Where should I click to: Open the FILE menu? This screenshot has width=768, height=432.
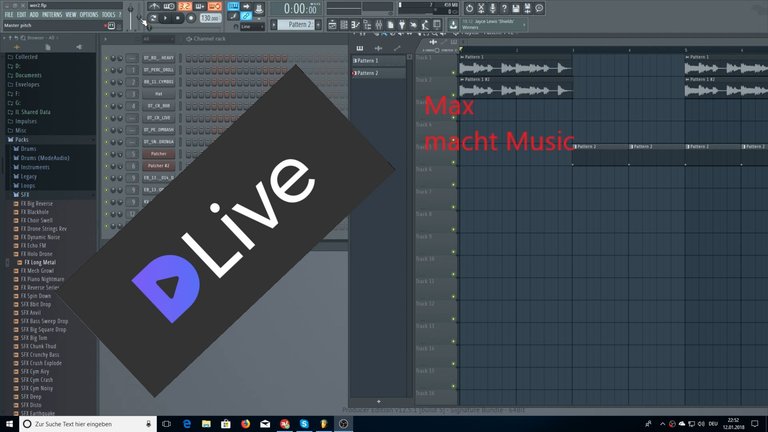click(9, 15)
